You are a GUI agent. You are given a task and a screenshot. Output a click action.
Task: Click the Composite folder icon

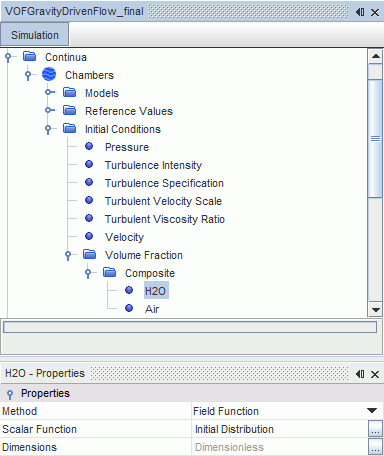click(109, 272)
